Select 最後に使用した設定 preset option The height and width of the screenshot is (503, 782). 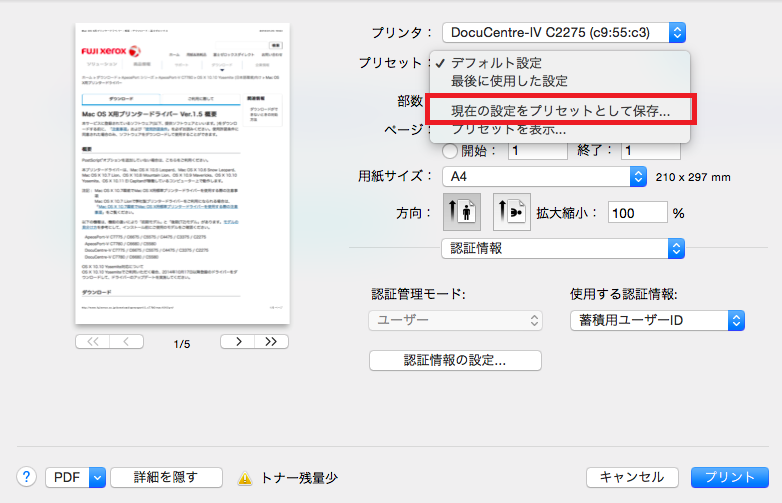(x=510, y=81)
